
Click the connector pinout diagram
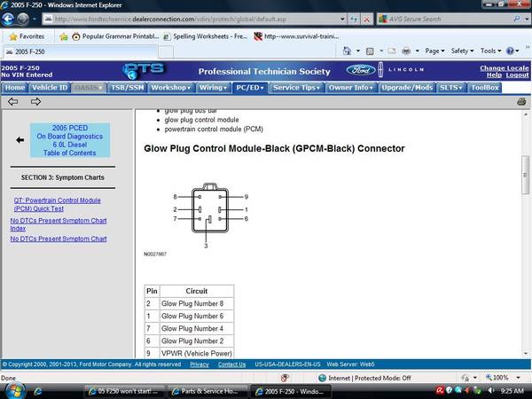[x=210, y=215]
